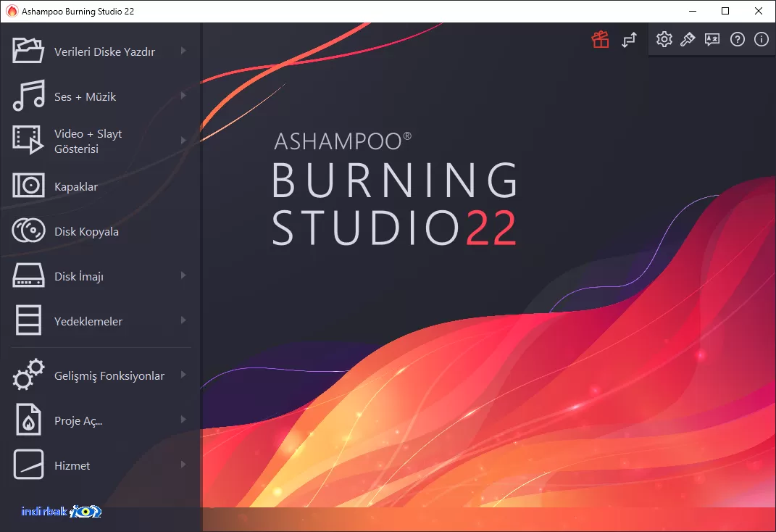Open help via question mark icon
Image resolution: width=776 pixels, height=532 pixels.
[738, 39]
